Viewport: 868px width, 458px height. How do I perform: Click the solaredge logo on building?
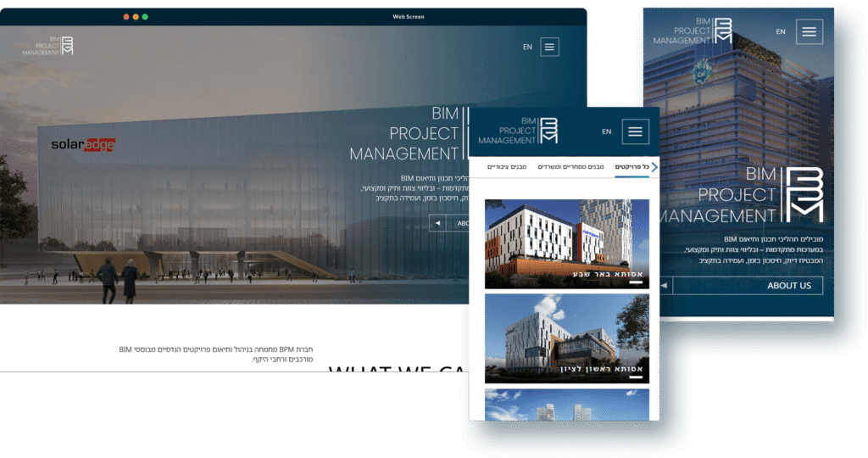pos(82,144)
